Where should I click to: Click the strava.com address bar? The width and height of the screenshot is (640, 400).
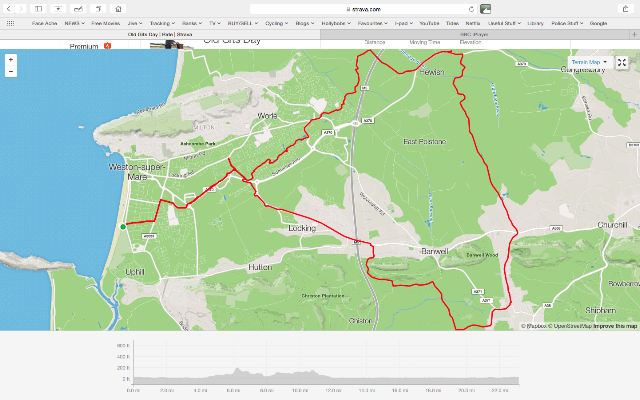[x=363, y=9]
